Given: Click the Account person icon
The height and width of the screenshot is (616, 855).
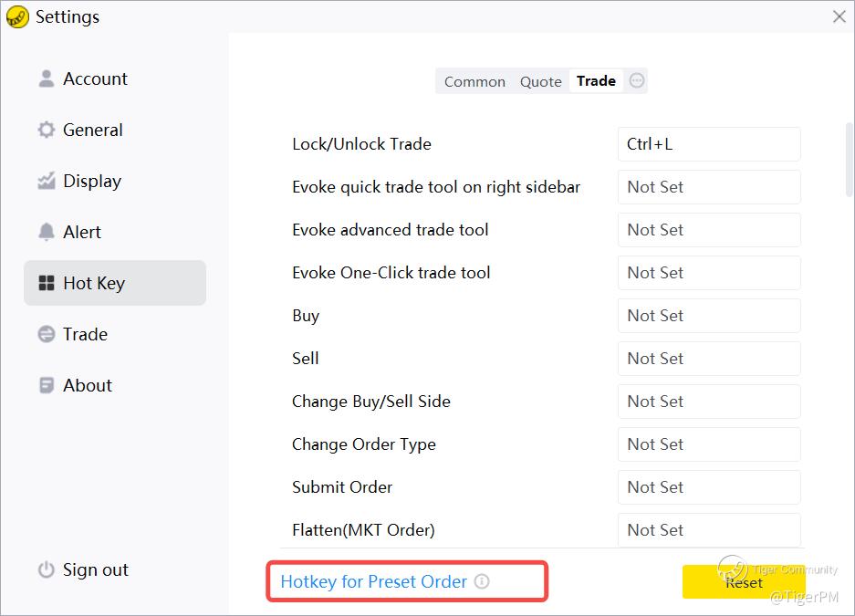Looking at the screenshot, I should (46, 78).
